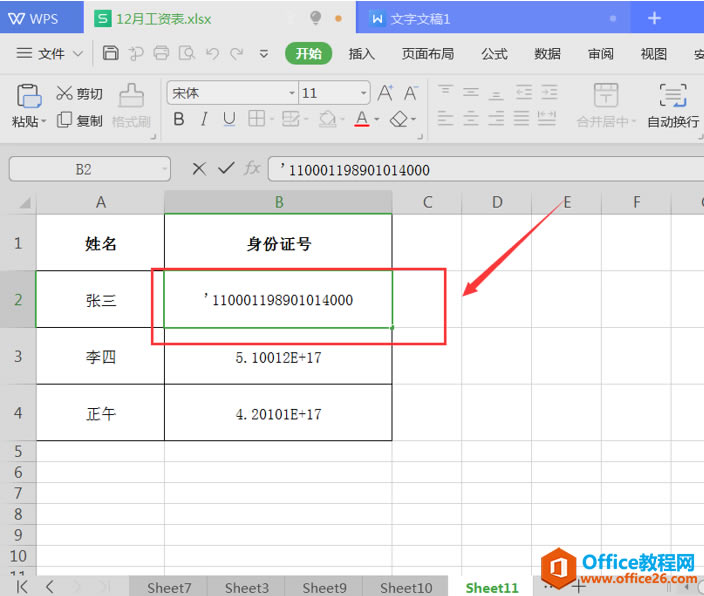Toggle Bold formatting
Viewport: 704px width, 596px height.
point(179,119)
